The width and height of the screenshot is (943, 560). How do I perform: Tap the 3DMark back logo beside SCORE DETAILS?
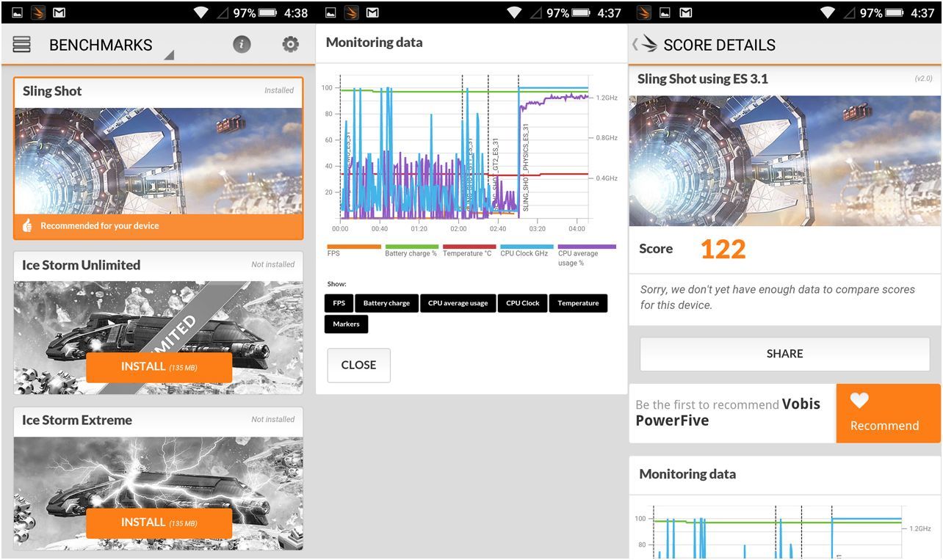(x=646, y=45)
